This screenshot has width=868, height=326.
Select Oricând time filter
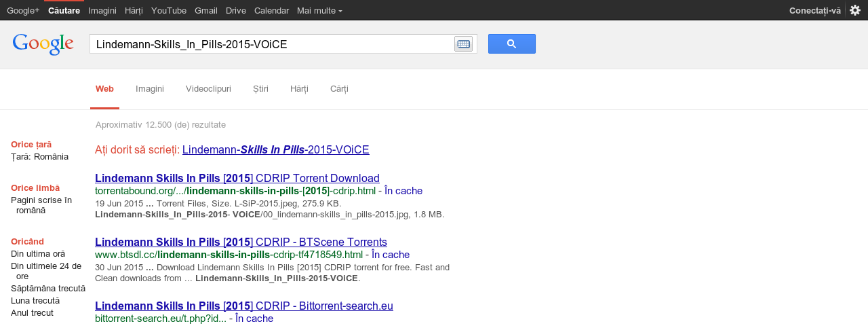point(27,242)
